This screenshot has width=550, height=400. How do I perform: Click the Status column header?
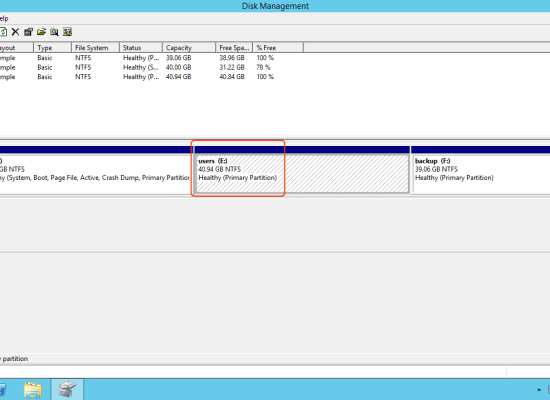pos(141,47)
